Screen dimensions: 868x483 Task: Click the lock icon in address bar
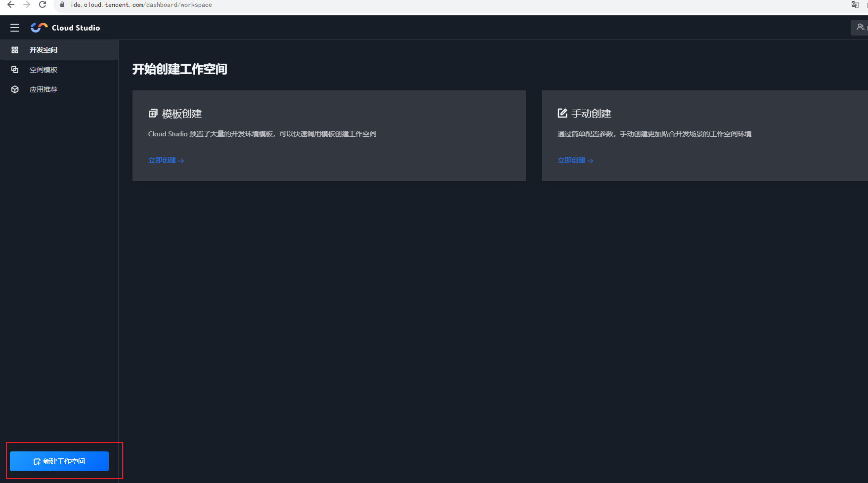click(x=62, y=4)
